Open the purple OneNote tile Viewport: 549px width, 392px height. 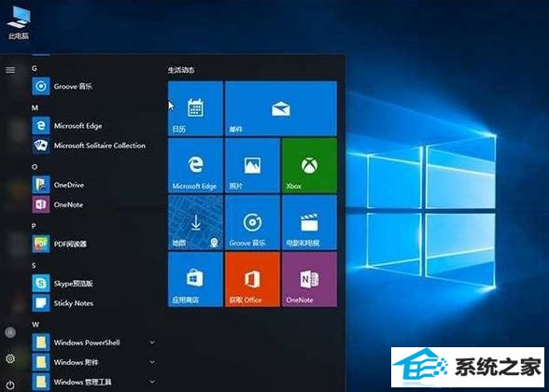310,279
